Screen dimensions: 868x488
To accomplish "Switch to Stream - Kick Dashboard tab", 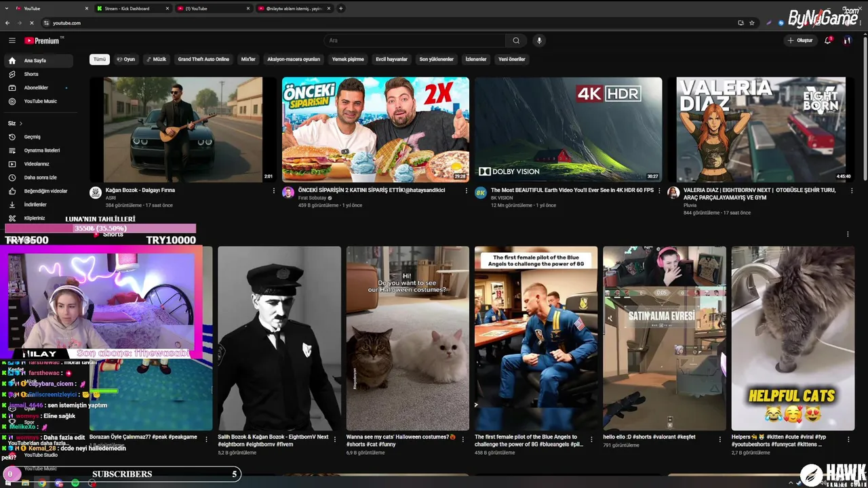I will click(x=132, y=8).
